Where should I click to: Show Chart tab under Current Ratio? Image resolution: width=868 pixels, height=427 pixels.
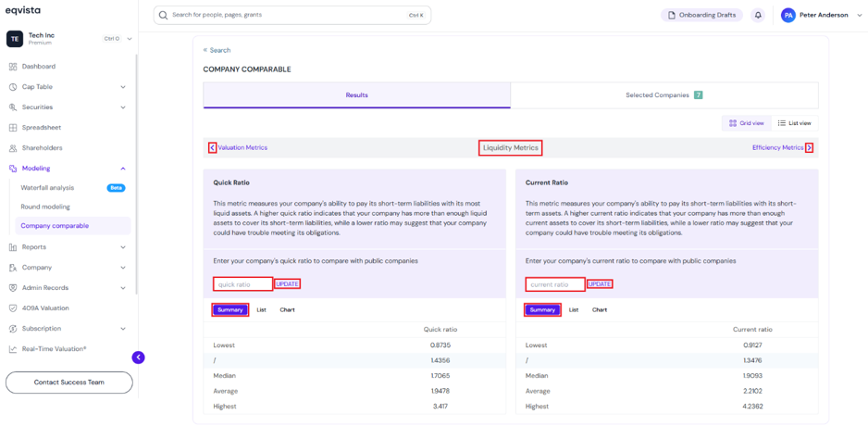pyautogui.click(x=600, y=310)
